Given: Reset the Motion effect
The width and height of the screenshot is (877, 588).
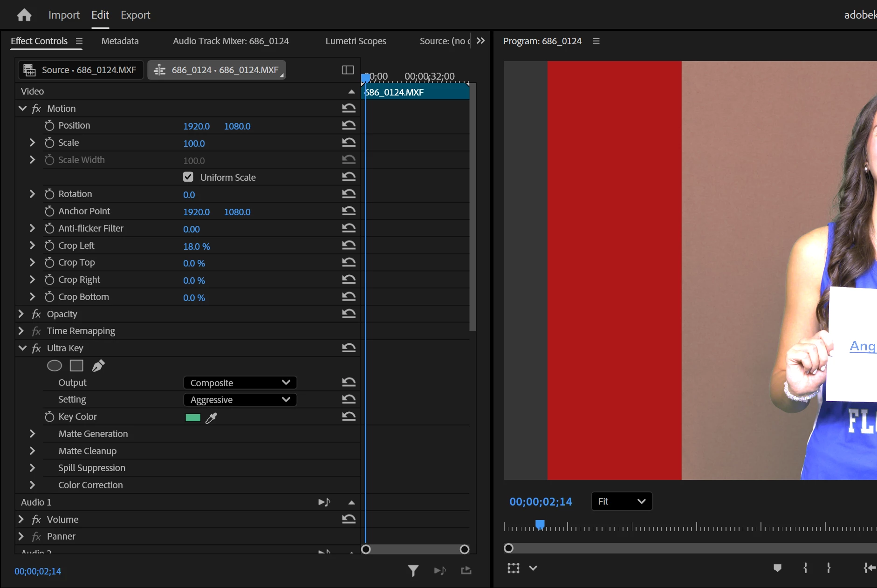Looking at the screenshot, I should click(349, 109).
